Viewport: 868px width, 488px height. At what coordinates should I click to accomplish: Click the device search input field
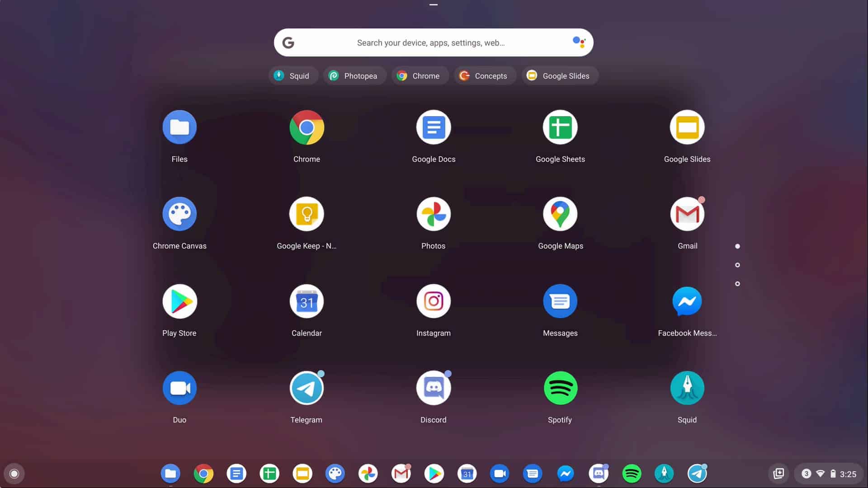click(x=429, y=42)
